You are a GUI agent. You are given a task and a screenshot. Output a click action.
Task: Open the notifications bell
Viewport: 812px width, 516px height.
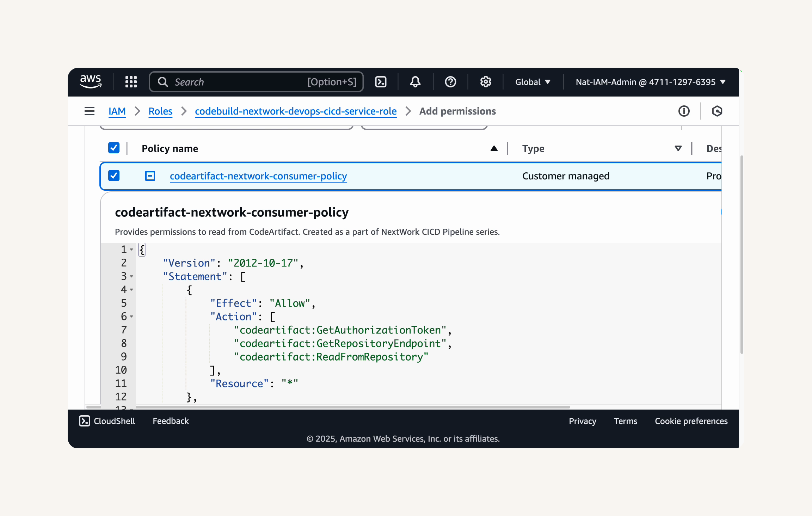[415, 82]
